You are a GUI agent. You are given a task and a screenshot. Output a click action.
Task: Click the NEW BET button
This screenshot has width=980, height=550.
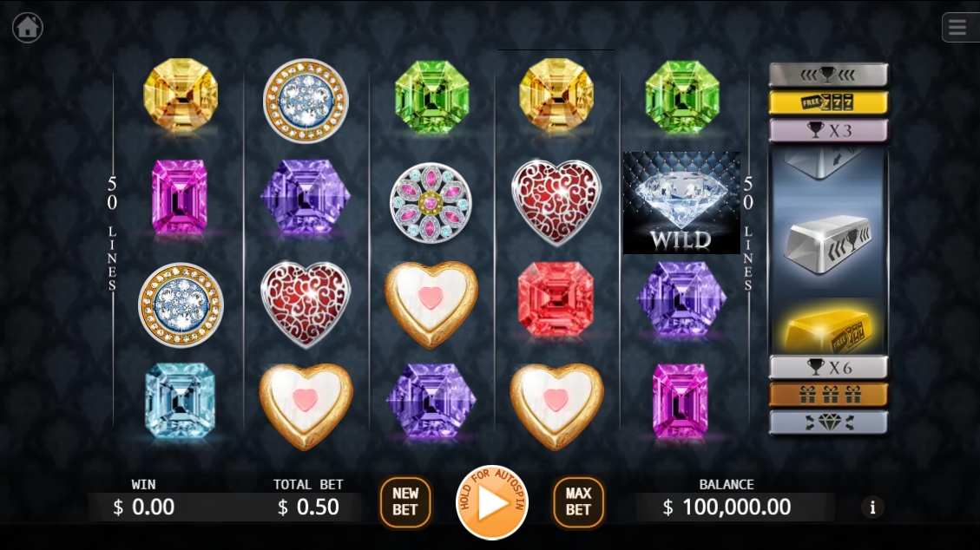pyautogui.click(x=405, y=502)
